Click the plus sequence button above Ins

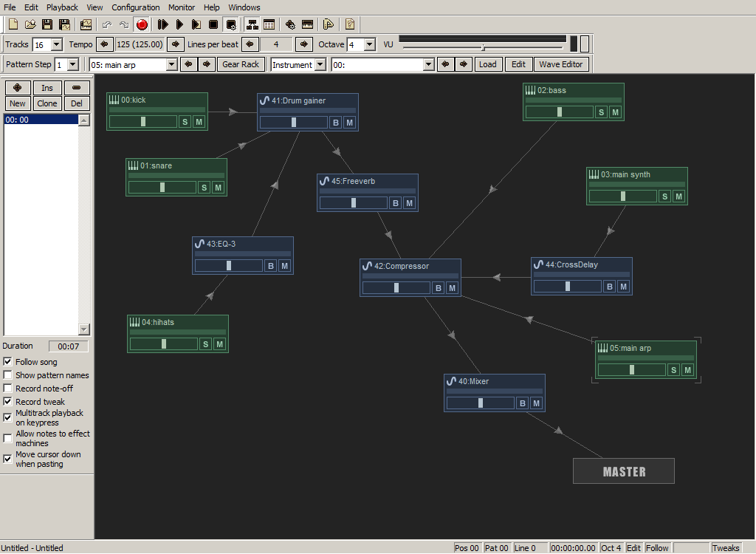pos(18,88)
